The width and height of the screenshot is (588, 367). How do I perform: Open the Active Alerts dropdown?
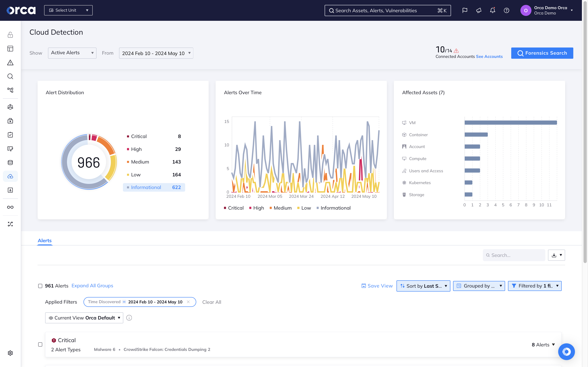point(72,53)
